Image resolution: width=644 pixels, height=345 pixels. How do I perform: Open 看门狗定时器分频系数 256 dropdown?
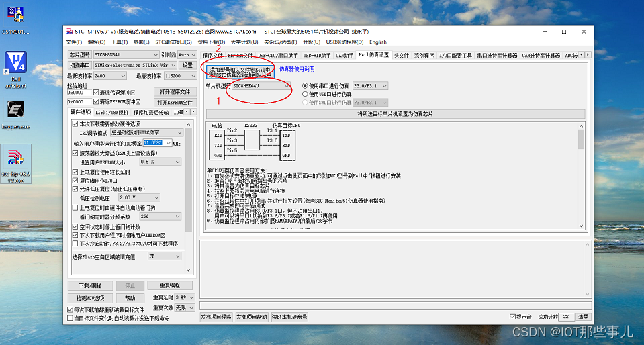click(x=160, y=216)
